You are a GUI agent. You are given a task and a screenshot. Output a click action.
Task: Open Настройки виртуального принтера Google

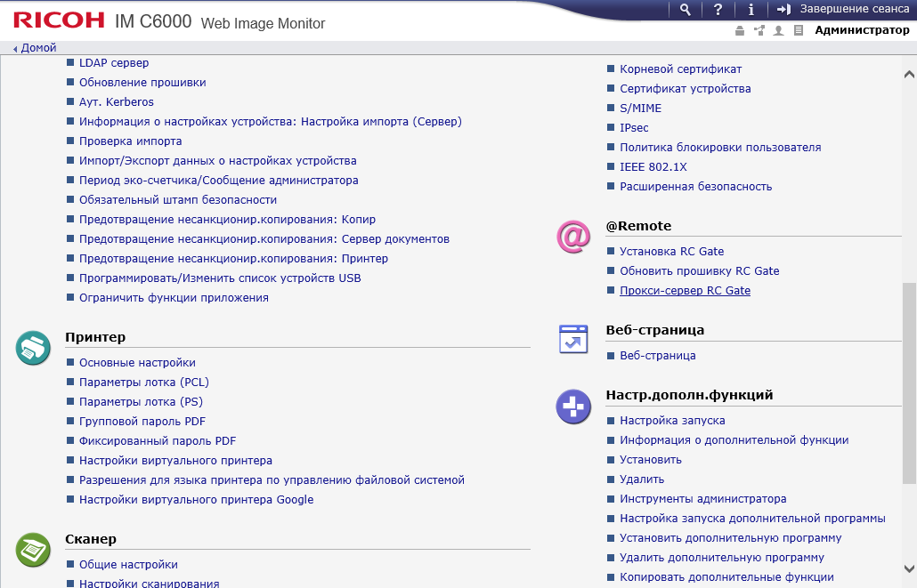point(196,500)
